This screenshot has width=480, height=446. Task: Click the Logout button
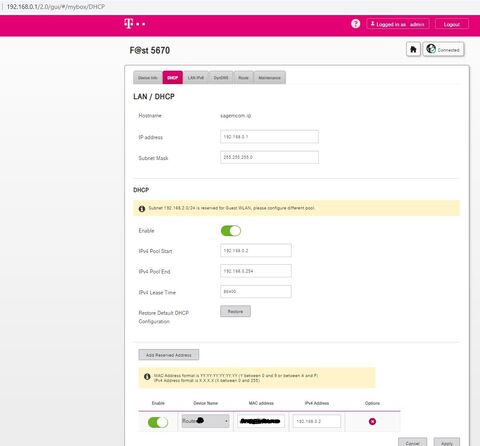(452, 24)
